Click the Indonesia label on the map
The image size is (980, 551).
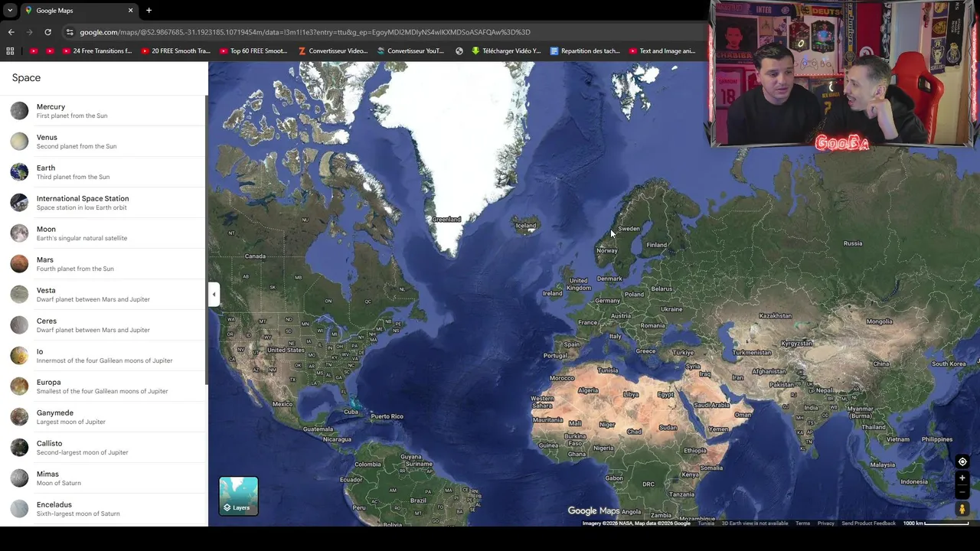coord(914,482)
